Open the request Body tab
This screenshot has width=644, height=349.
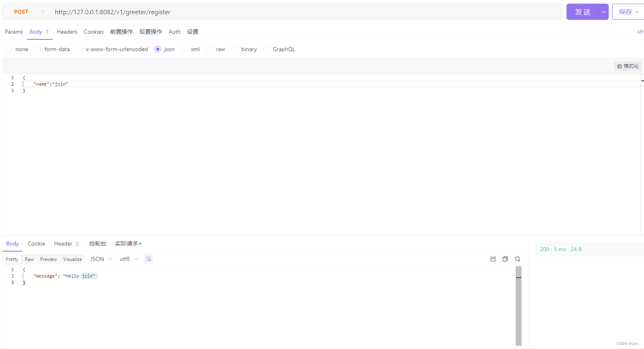(39, 32)
